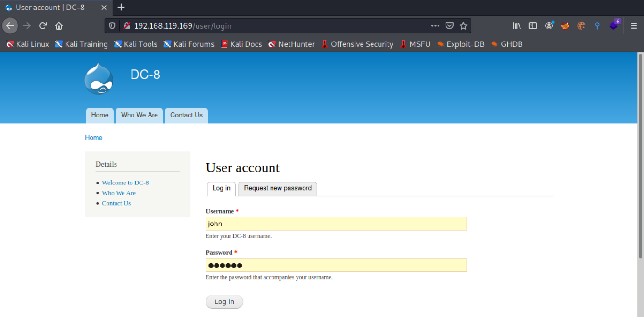This screenshot has width=644, height=317.
Task: Bookmark this page with the star
Action: click(463, 26)
